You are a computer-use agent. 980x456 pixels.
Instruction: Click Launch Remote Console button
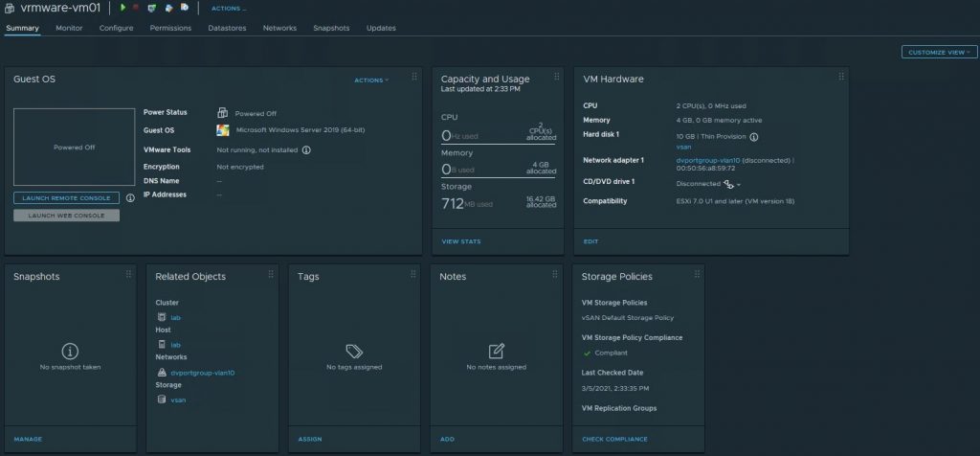[66, 197]
